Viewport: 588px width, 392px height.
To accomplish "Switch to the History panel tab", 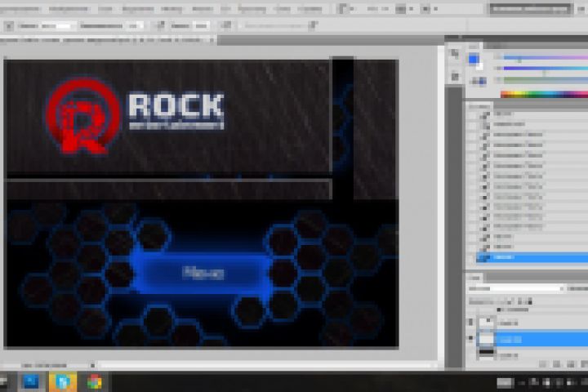I will (x=479, y=106).
